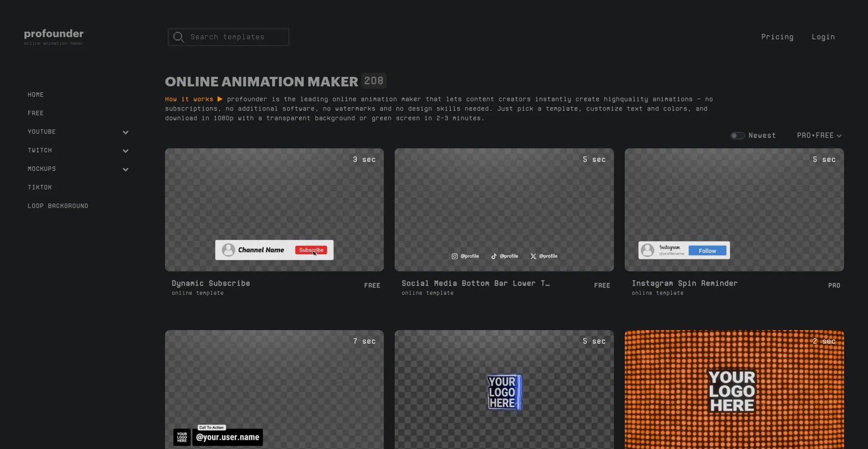
Task: Click Channel Name avatar icon
Action: point(228,250)
